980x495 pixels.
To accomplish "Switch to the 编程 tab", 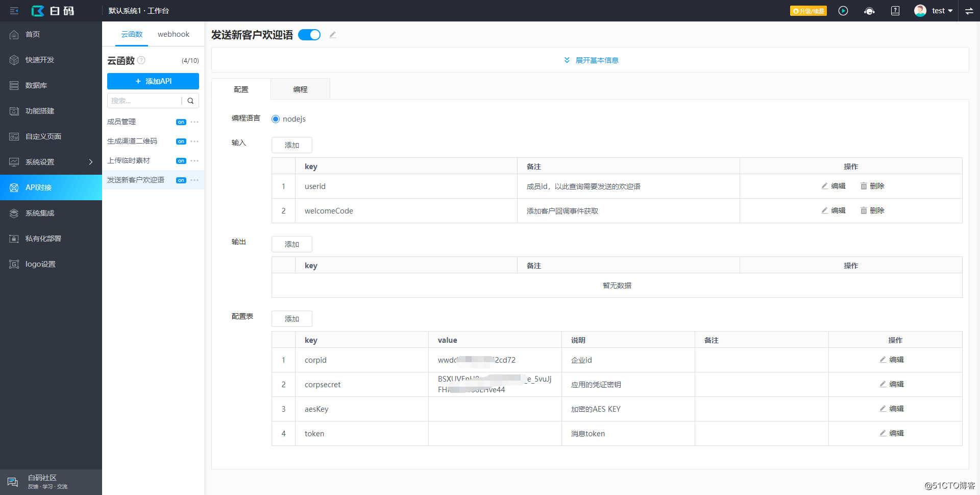I will point(300,89).
